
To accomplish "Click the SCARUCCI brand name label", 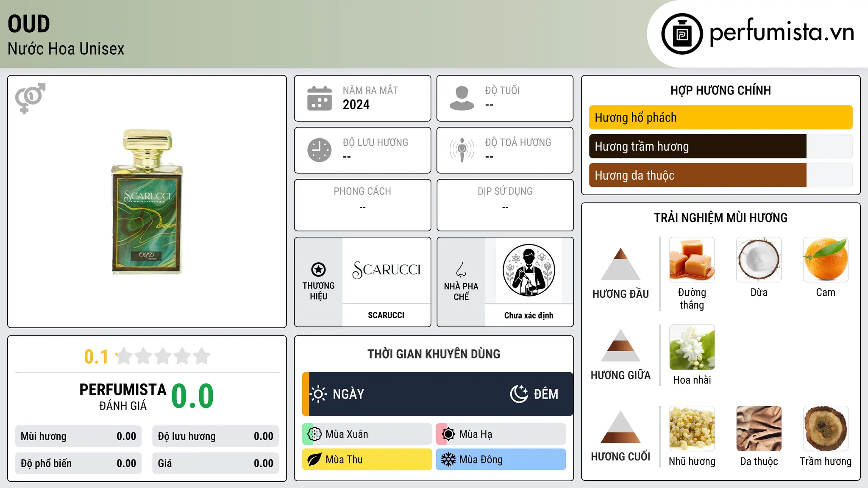I will (x=386, y=315).
